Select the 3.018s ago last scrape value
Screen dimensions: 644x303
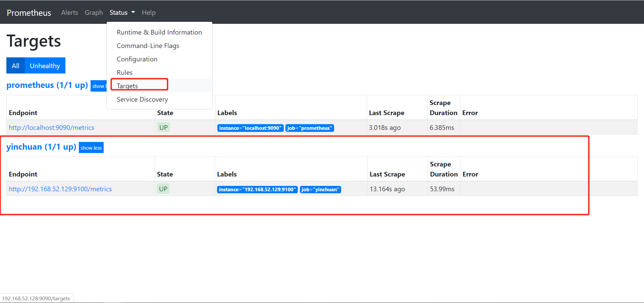click(385, 128)
